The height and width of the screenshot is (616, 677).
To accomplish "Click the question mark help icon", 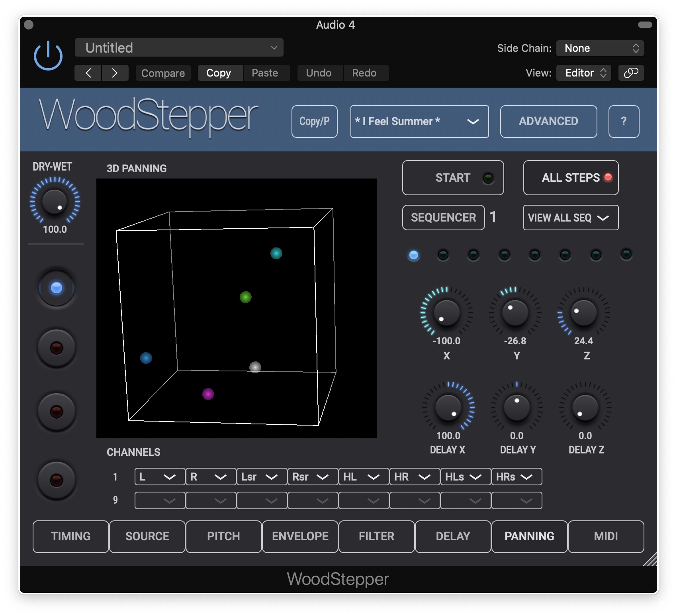I will click(624, 122).
